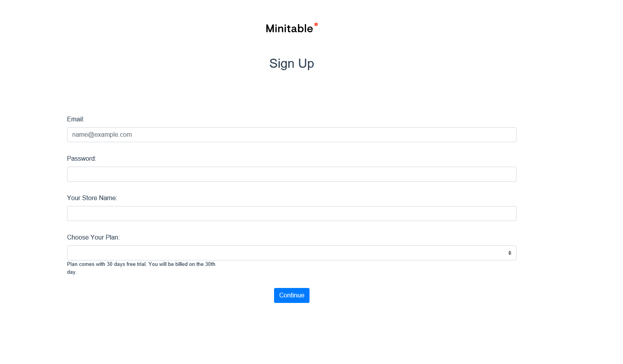The height and width of the screenshot is (364, 623).
Task: Click the Email label text
Action: [x=76, y=119]
